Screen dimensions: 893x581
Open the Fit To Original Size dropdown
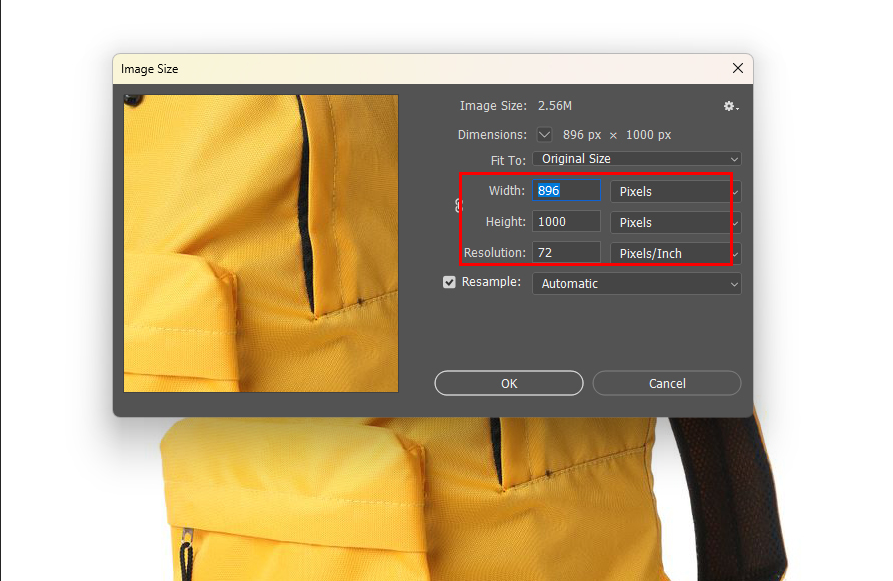(x=636, y=159)
